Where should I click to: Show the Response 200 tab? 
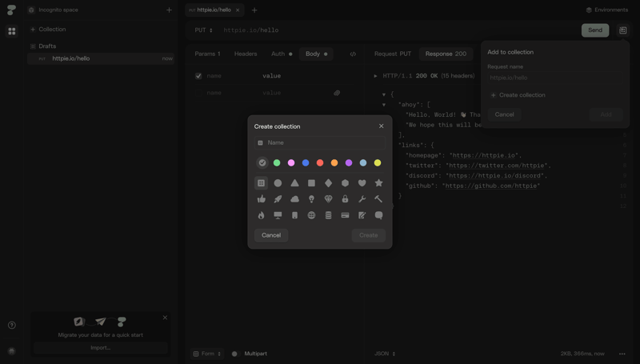[446, 54]
